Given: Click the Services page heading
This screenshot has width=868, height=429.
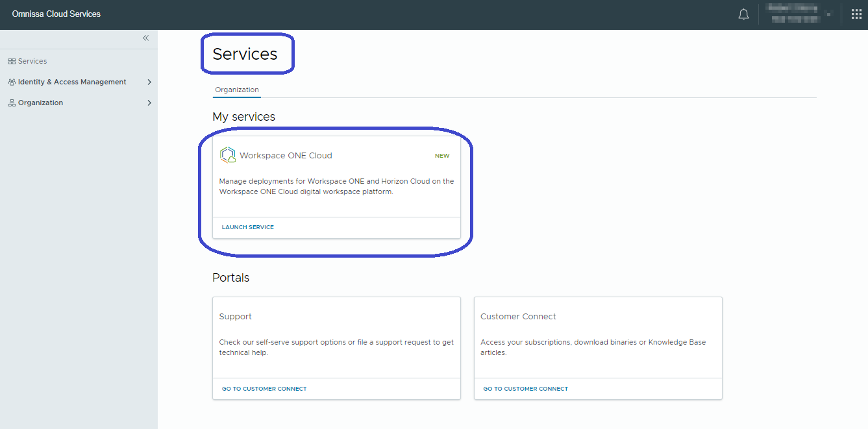Looking at the screenshot, I should coord(245,54).
